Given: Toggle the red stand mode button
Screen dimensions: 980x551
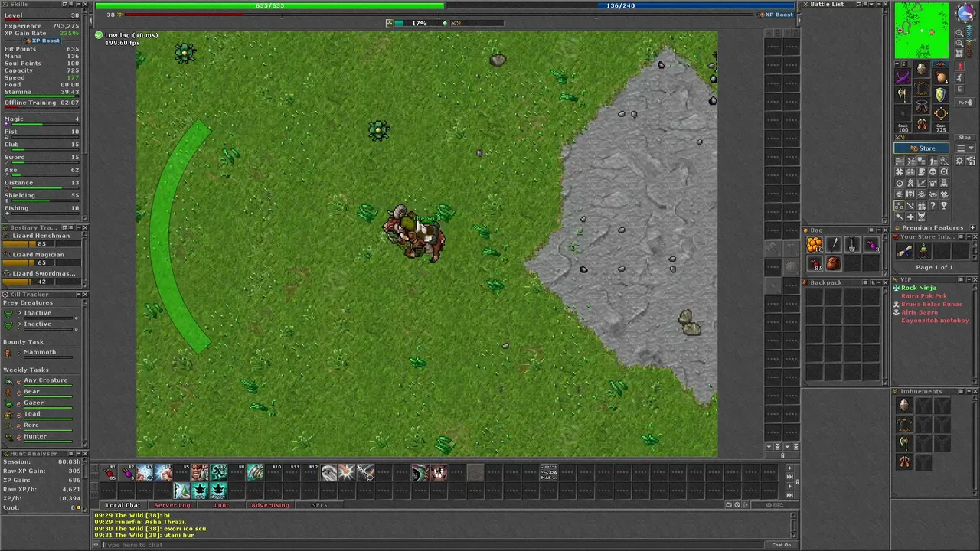Looking at the screenshot, I should pyautogui.click(x=960, y=67).
